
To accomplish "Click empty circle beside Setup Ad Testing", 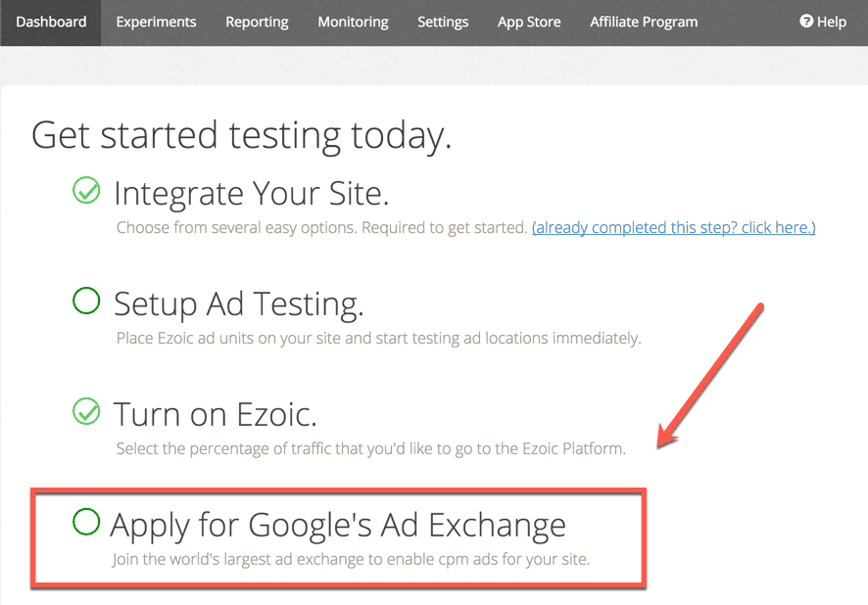I will click(86, 302).
